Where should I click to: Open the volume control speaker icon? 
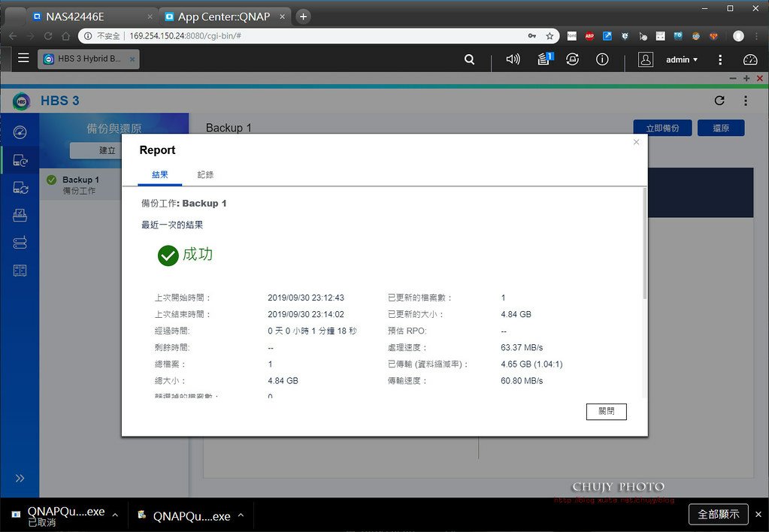point(513,59)
